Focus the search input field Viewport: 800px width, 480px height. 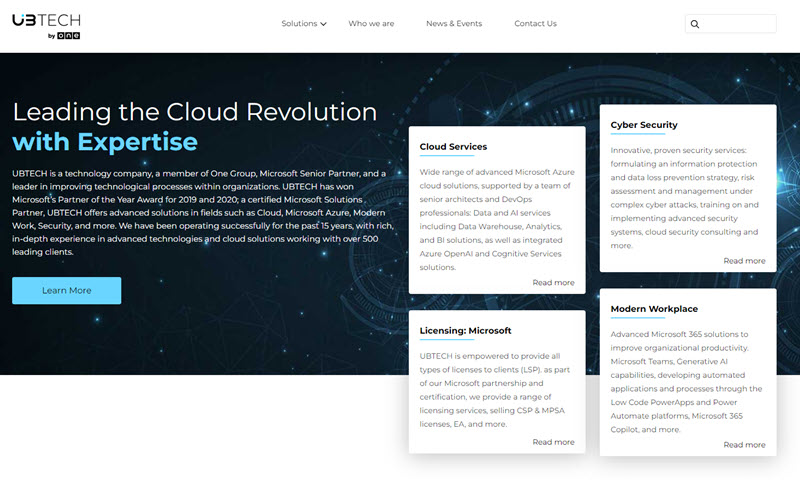click(x=731, y=24)
